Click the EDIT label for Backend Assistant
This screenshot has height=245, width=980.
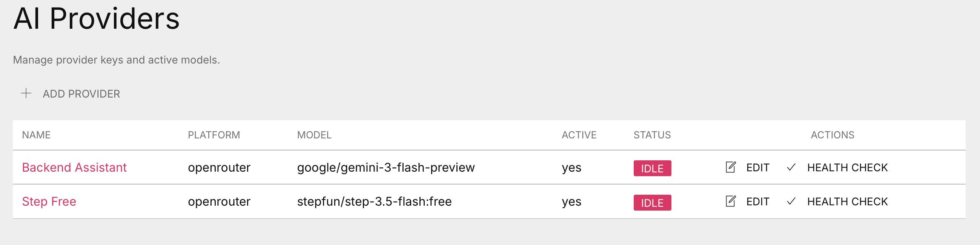click(757, 167)
